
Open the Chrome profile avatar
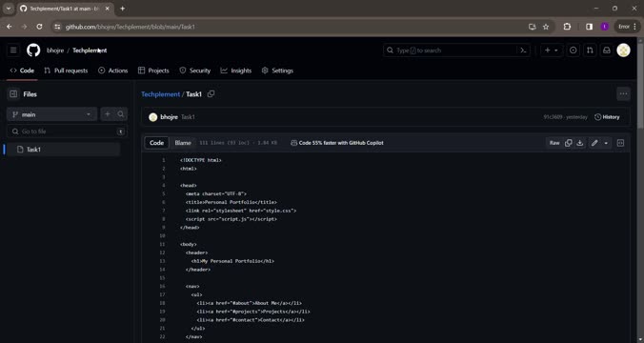point(605,27)
